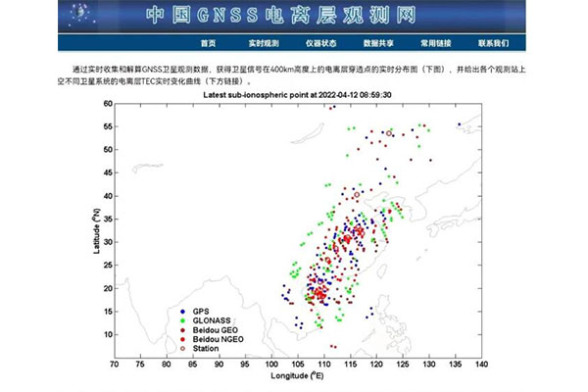
Task: Click the Latitude axis label
Action: [x=98, y=232]
